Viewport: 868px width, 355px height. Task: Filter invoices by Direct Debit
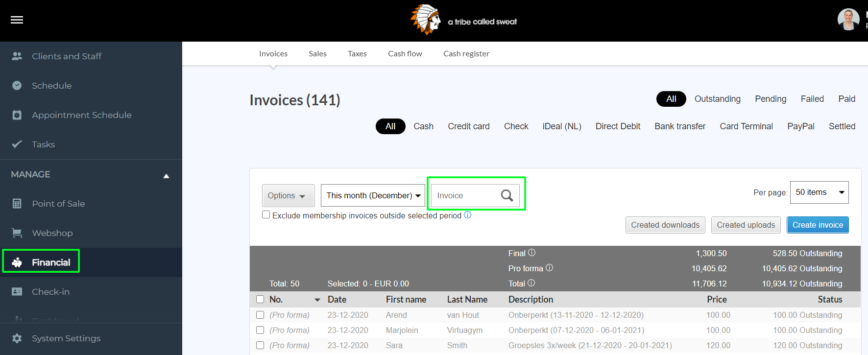(x=618, y=126)
